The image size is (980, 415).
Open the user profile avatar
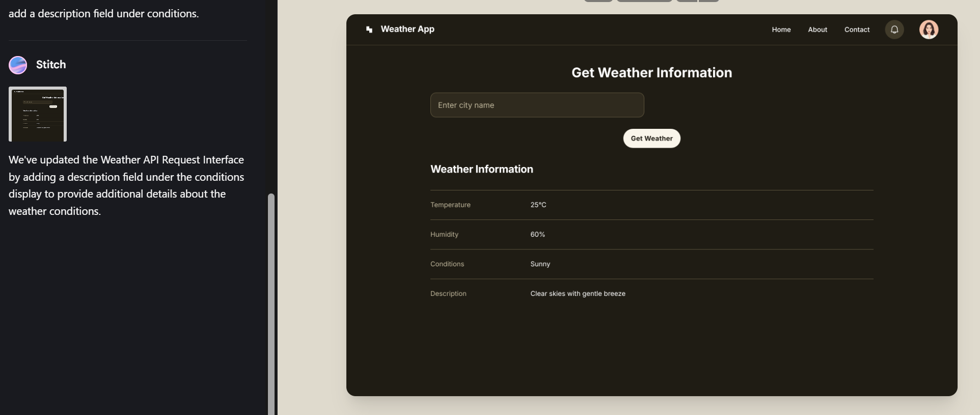click(929, 30)
